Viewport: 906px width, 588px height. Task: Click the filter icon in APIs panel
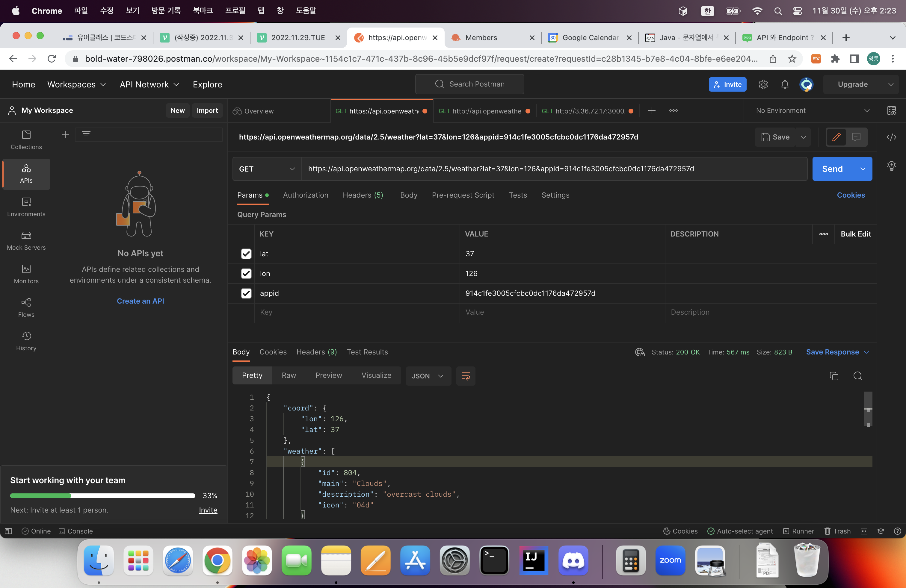86,135
